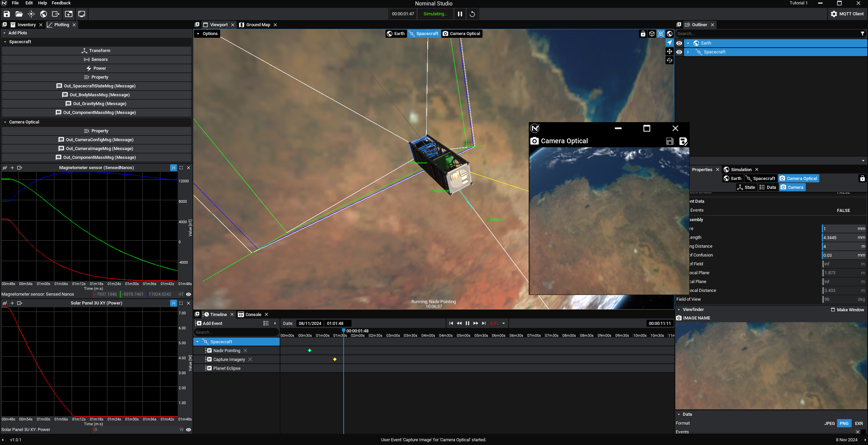
Task: Toggle Spacecraft visibility eye in Outliner
Action: coord(679,52)
